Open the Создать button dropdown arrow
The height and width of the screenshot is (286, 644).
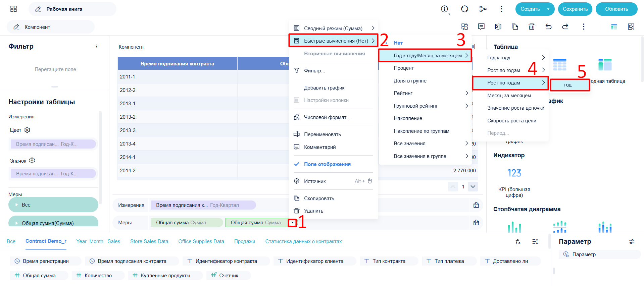coord(548,9)
